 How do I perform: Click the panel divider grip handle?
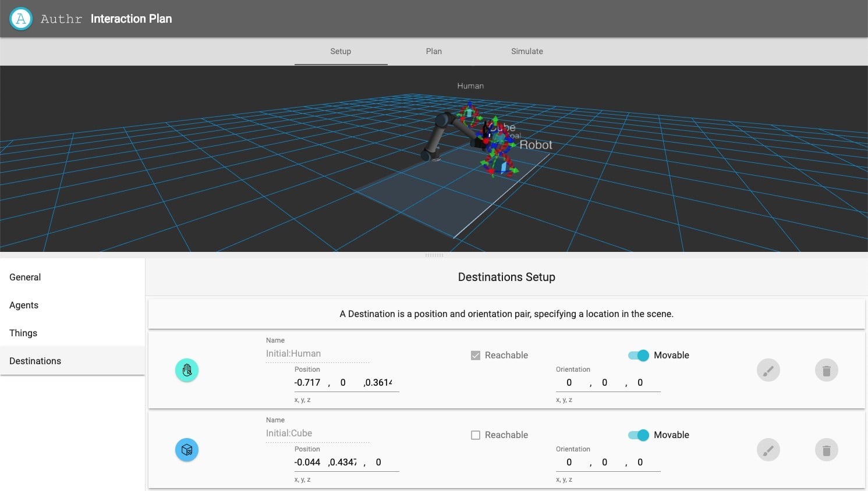pos(434,255)
